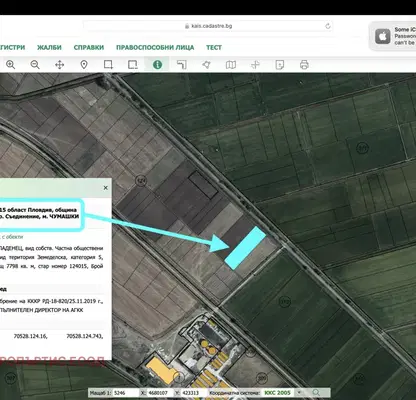The width and height of the screenshot is (416, 400).
Task: Select the zoom in magnifier tool
Action: [11, 65]
